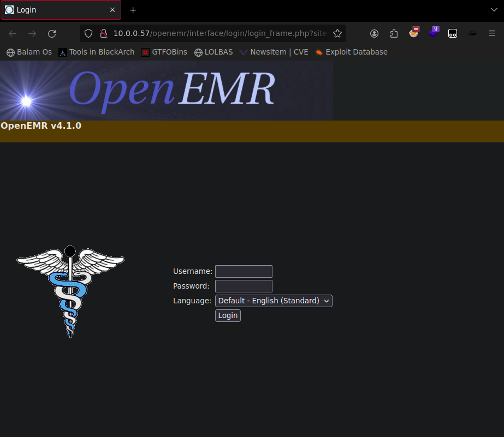Viewport: 504px width, 437px height.
Task: Open the Extensions puzzle-piece icon
Action: click(x=394, y=34)
